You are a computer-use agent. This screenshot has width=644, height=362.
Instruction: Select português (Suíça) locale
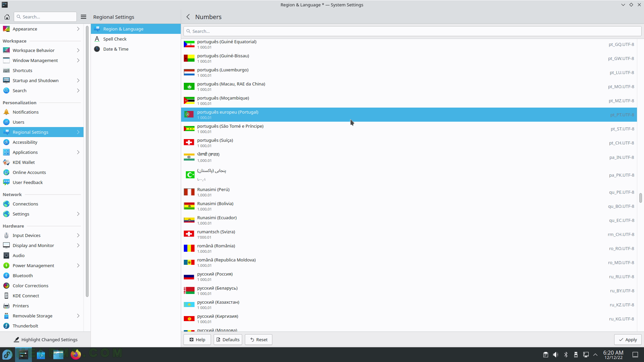point(409,143)
